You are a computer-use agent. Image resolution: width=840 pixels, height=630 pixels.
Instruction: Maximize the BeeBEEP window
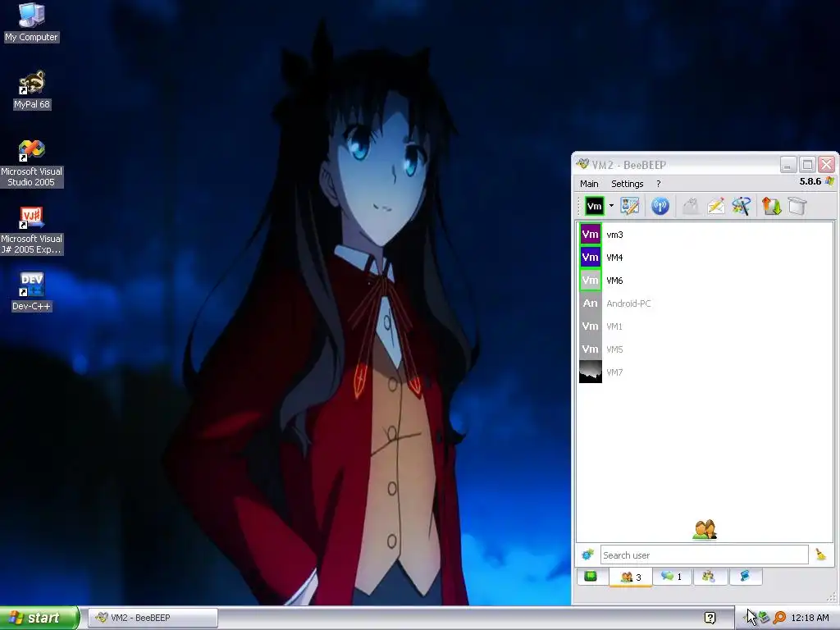tap(807, 164)
